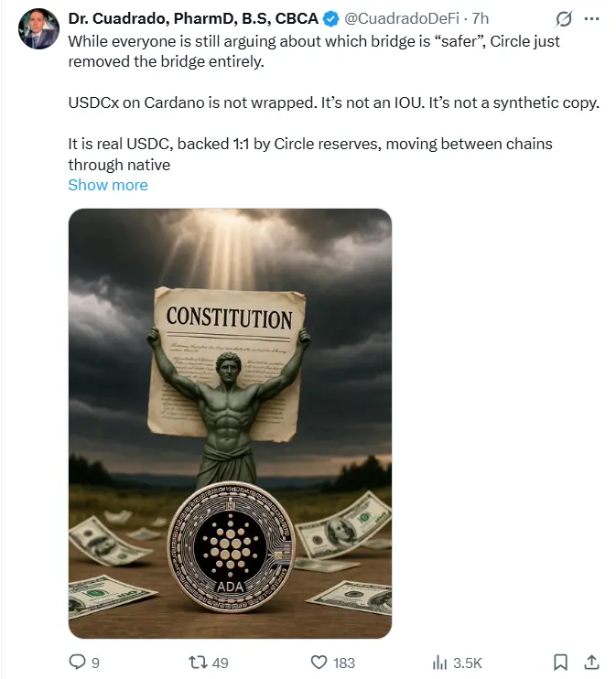Bookmark this post
616x679 pixels.
560,663
